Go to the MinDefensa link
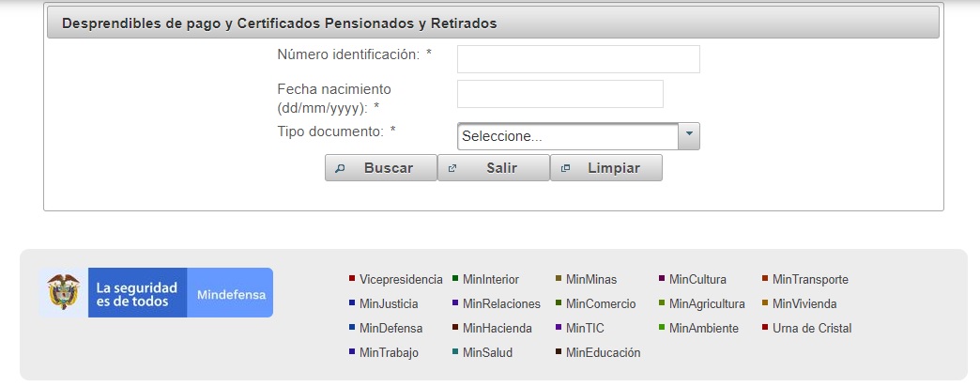Image resolution: width=980 pixels, height=387 pixels. pyautogui.click(x=390, y=328)
